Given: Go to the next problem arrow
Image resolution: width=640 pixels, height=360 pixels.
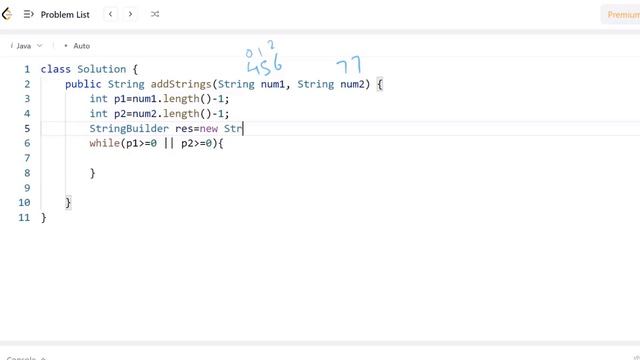Looking at the screenshot, I should 130,14.
